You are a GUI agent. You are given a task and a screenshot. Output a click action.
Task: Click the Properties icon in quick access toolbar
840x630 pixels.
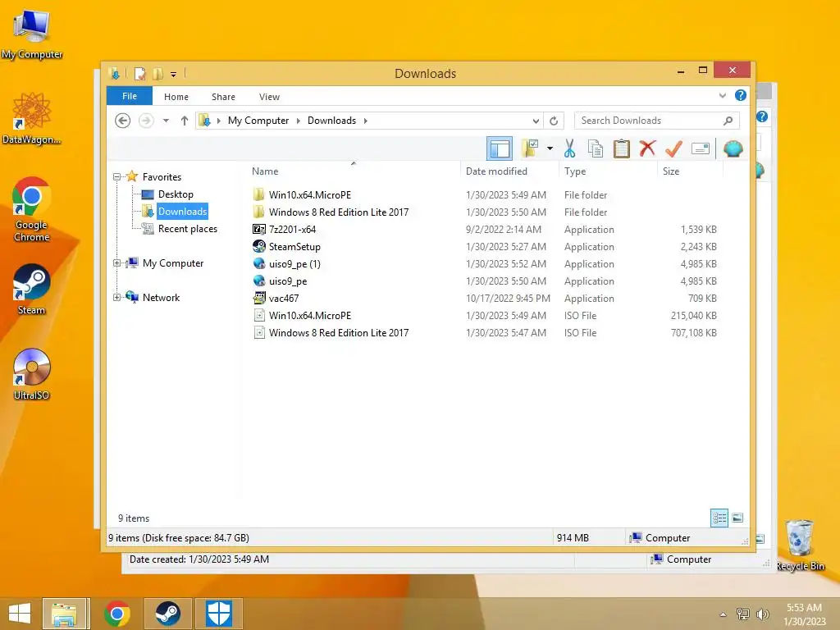tap(139, 73)
